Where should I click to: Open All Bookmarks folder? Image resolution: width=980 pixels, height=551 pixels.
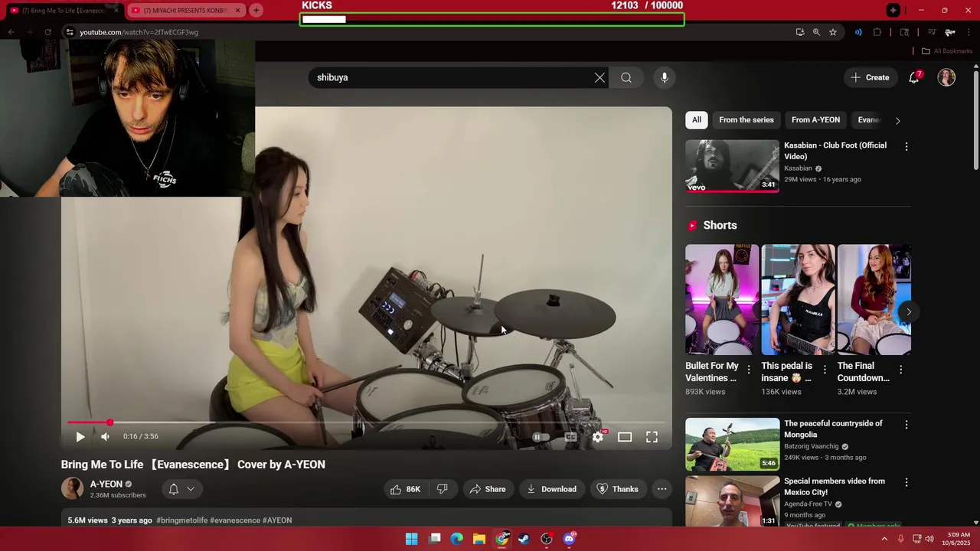tap(946, 51)
